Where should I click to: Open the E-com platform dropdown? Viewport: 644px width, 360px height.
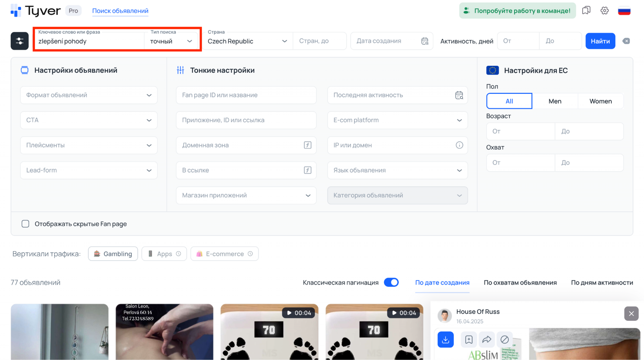coord(397,120)
